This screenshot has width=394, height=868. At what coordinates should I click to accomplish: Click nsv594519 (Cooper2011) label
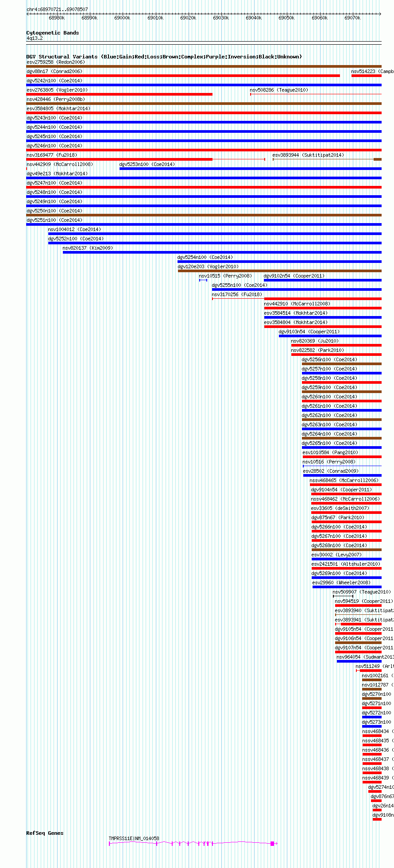tap(364, 601)
